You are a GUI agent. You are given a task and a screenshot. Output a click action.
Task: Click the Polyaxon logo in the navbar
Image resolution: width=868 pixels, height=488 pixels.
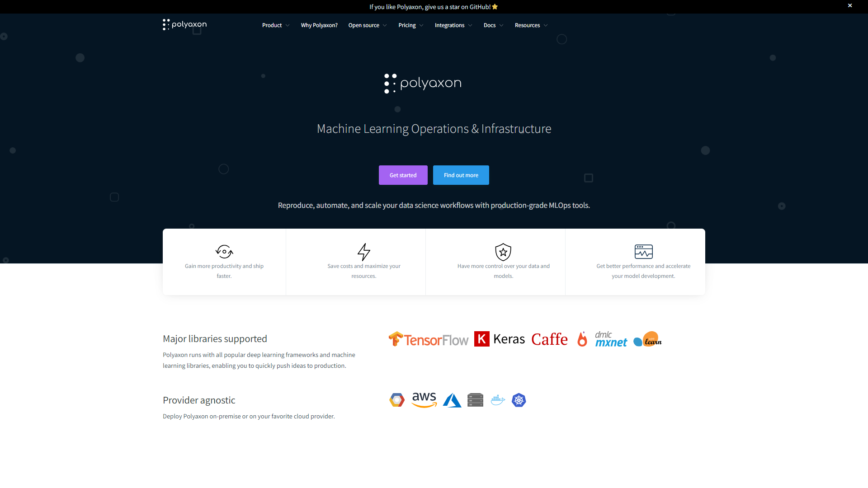tap(184, 24)
